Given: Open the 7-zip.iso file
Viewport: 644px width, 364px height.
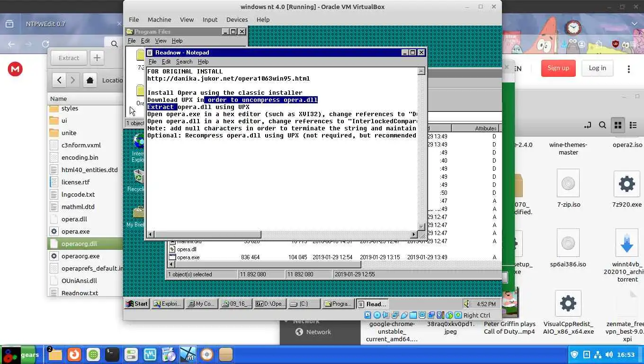Looking at the screenshot, I should coord(568,190).
